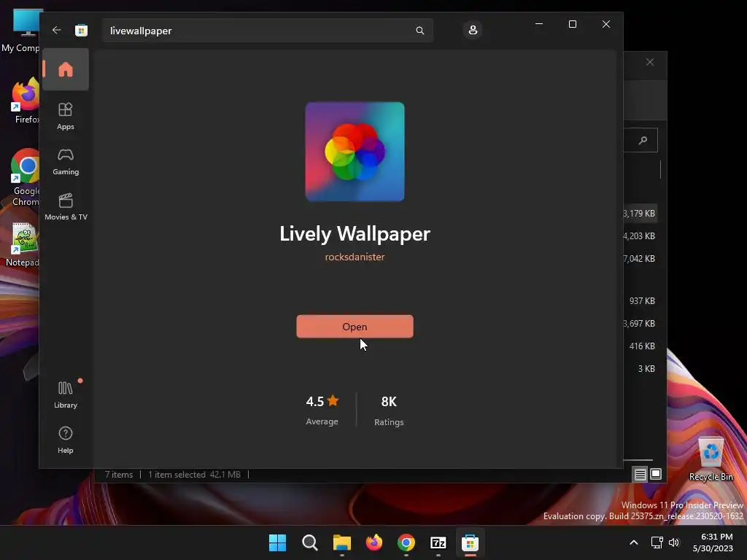Select the My Computer desktop icon
The image size is (747, 560).
click(x=21, y=31)
